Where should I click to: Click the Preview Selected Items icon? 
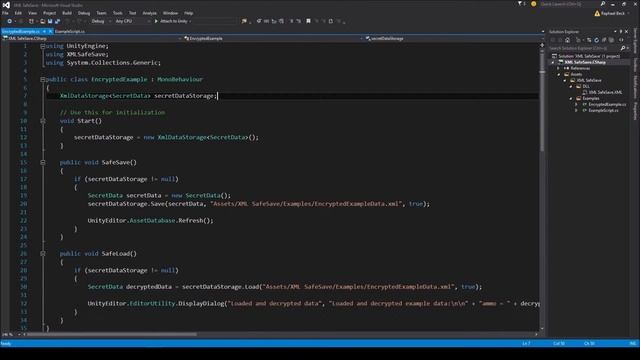(621, 40)
